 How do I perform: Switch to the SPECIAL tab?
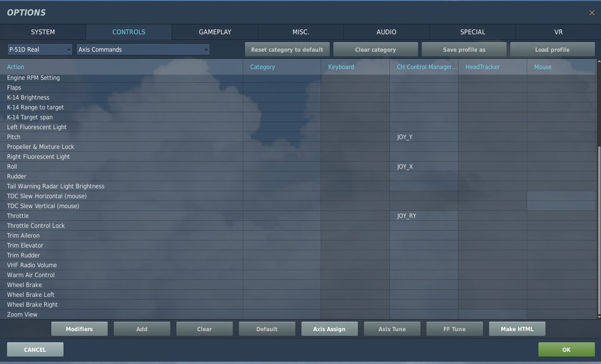point(472,32)
